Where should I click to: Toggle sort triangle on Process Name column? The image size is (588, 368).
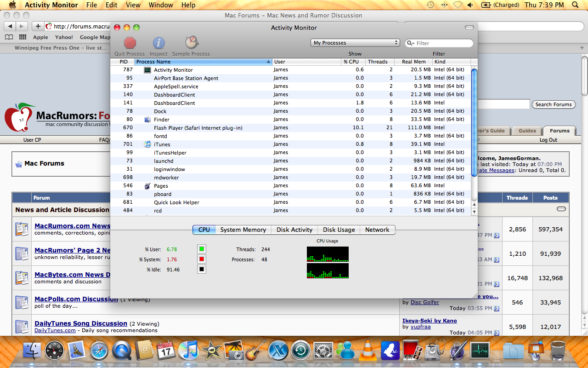[x=269, y=62]
